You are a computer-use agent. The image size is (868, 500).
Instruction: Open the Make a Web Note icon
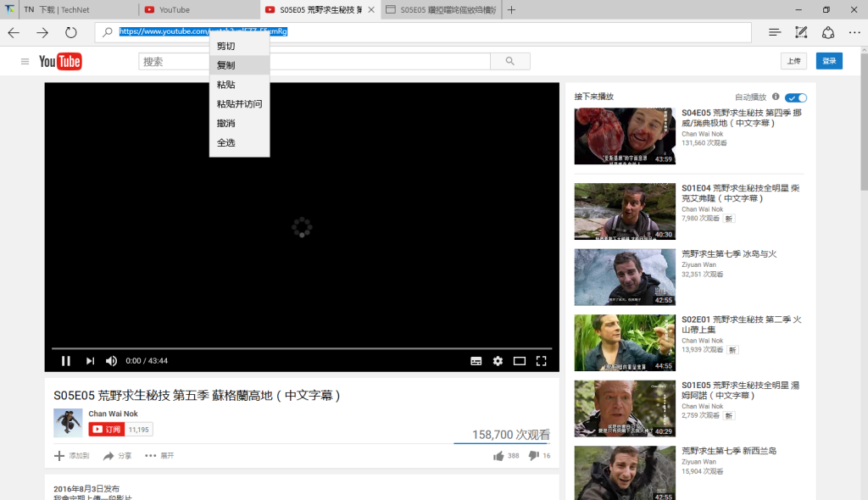(x=801, y=33)
